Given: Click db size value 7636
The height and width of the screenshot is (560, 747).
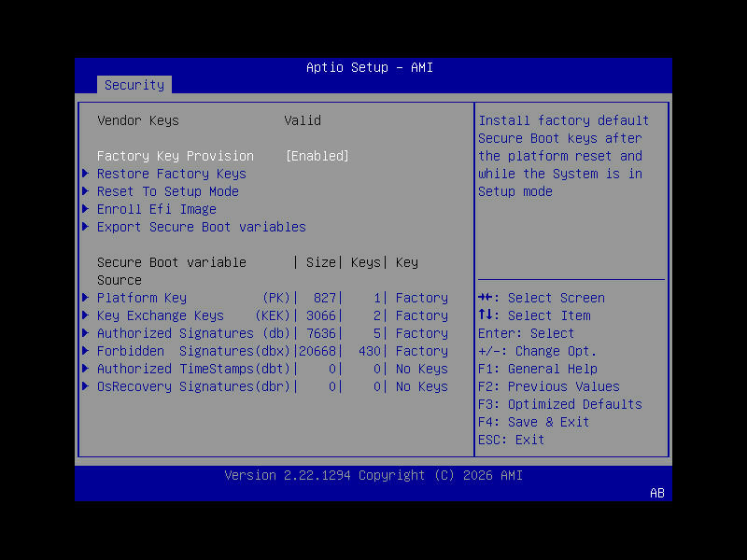Looking at the screenshot, I should 321,333.
